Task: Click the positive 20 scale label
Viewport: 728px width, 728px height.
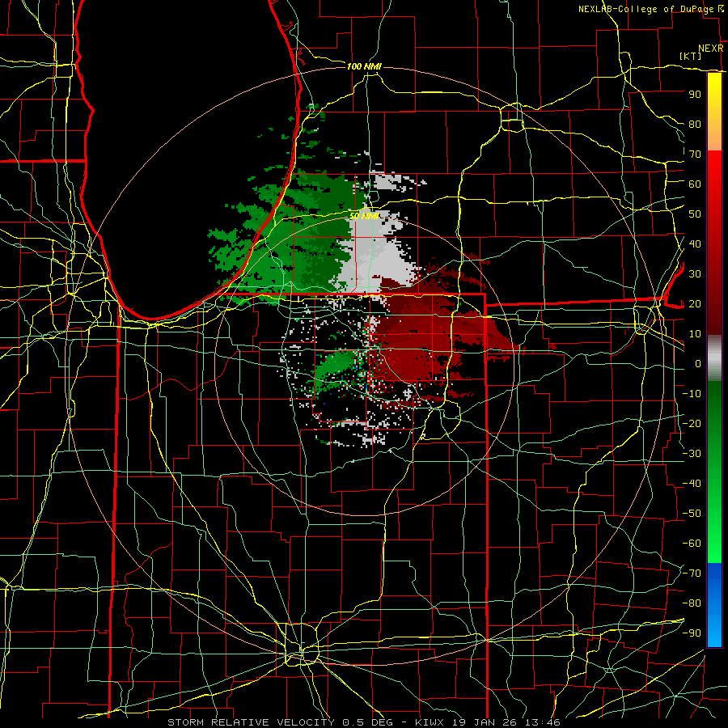Action: 695,304
